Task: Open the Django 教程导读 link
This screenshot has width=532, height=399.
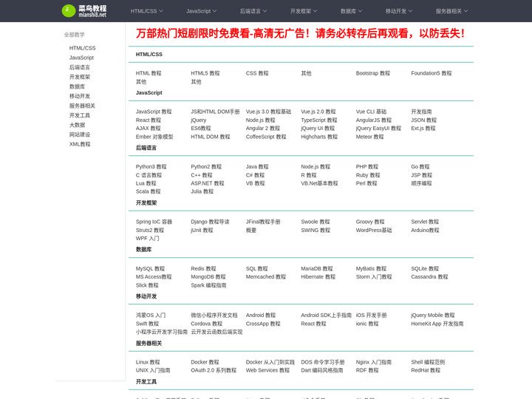Action: [x=210, y=222]
